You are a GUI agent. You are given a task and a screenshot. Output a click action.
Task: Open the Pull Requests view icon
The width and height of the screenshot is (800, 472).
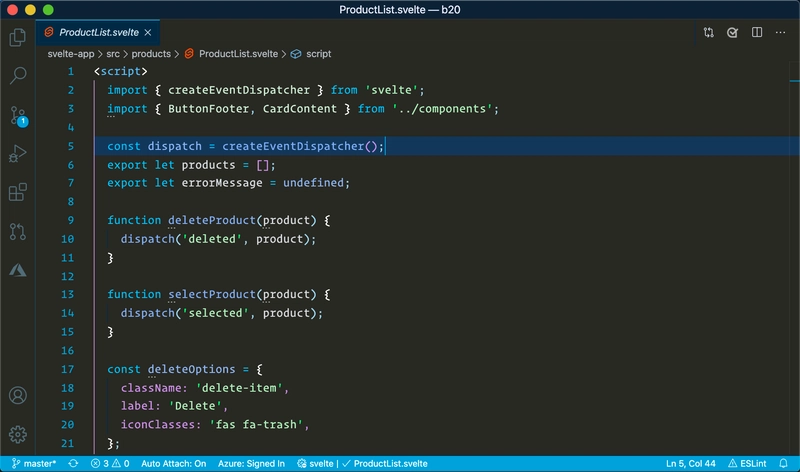tap(18, 232)
